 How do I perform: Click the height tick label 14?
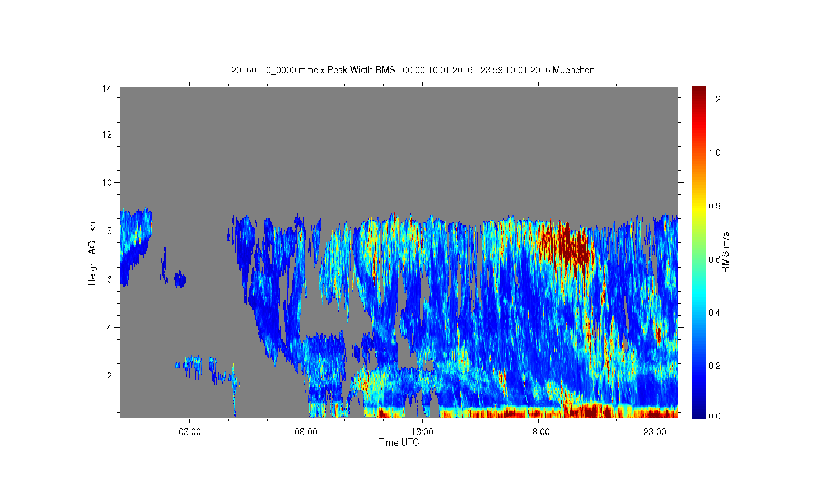(x=106, y=88)
